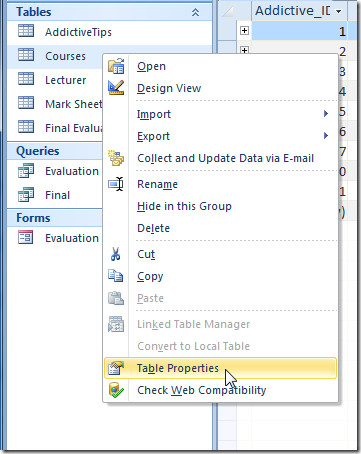Click the Check Web Compatibility icon

116,390
